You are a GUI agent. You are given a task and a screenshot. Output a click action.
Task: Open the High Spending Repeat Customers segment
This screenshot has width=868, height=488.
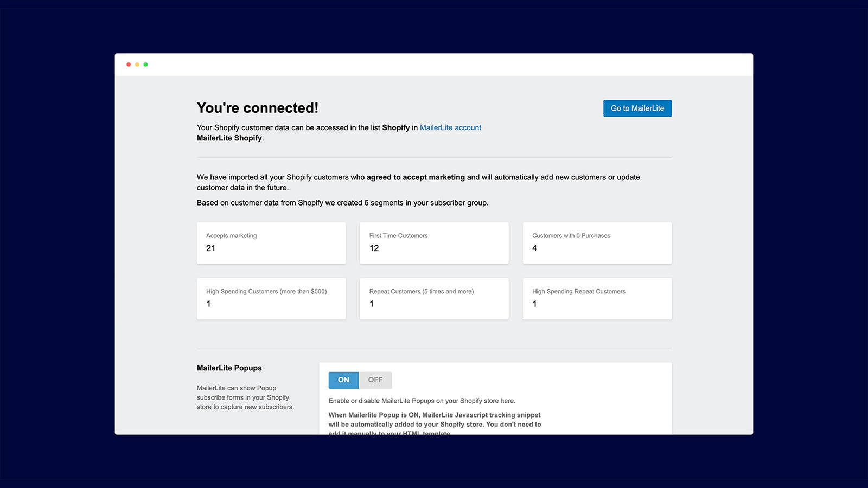597,298
